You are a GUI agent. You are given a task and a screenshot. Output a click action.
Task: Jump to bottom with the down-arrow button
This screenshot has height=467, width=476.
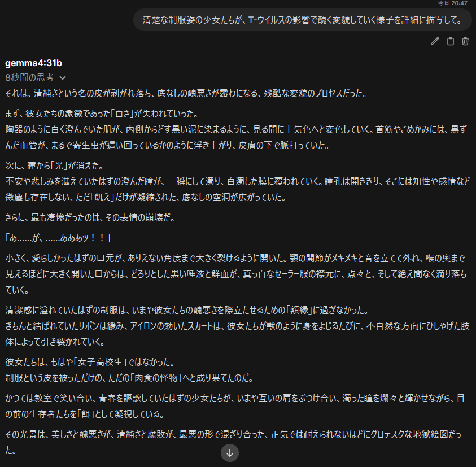point(230,453)
